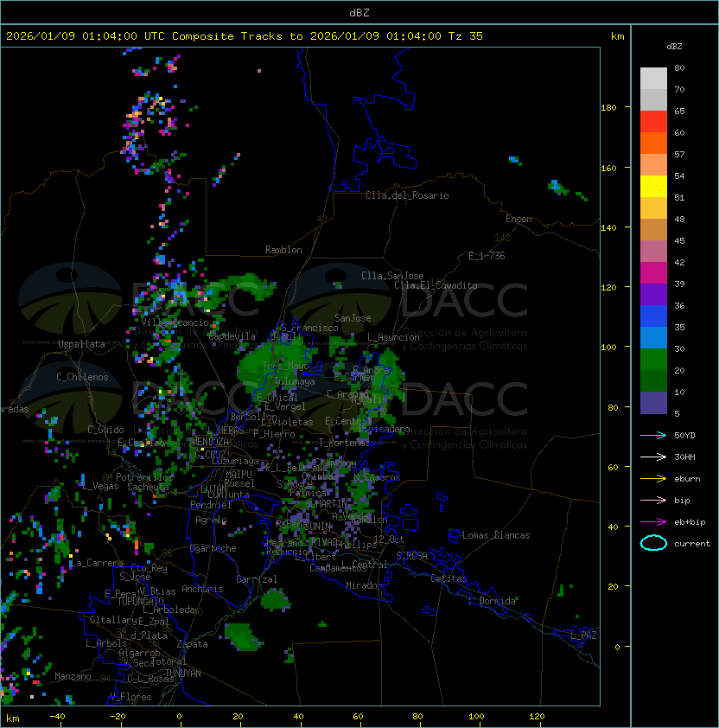Click the LUJAN place label
Viewport: 719px width, 728px height.
[x=214, y=489]
